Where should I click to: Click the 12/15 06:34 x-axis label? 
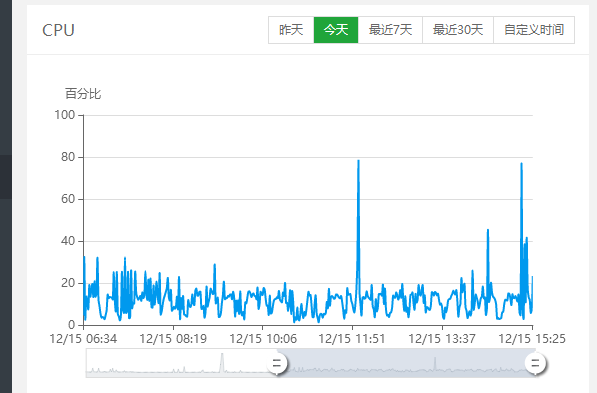(83, 339)
